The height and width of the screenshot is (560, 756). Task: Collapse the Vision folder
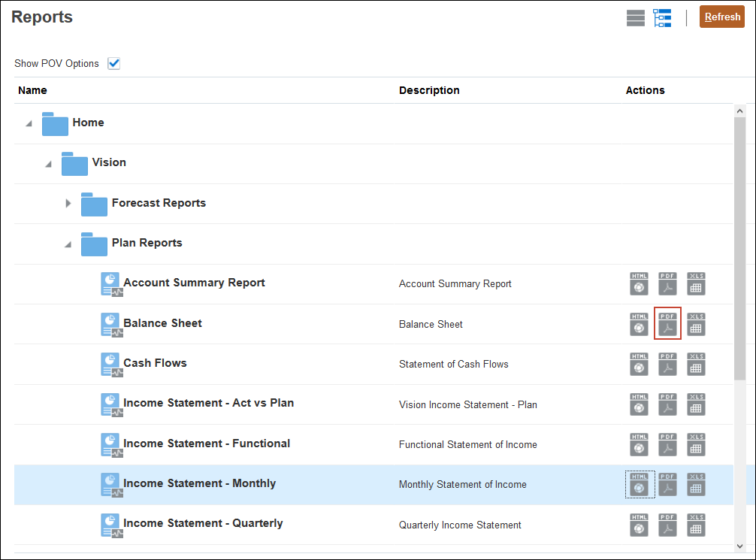[x=48, y=162]
